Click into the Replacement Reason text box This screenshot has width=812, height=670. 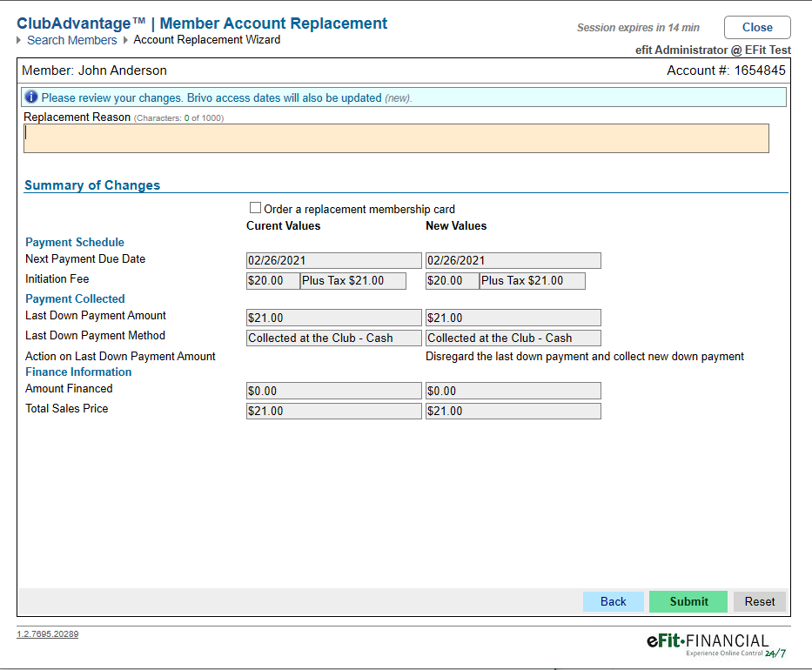pyautogui.click(x=396, y=138)
